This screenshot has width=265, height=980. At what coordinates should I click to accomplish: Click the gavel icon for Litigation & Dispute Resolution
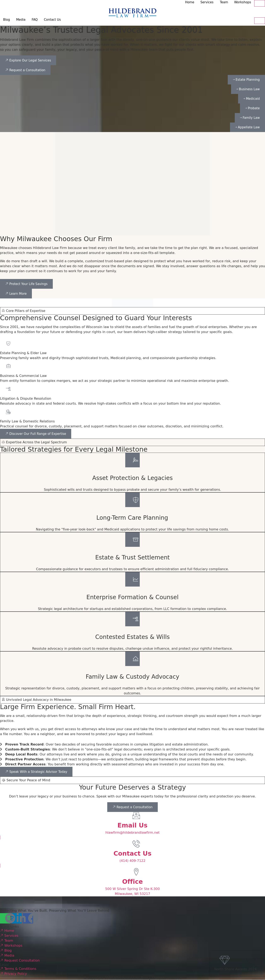point(8,389)
